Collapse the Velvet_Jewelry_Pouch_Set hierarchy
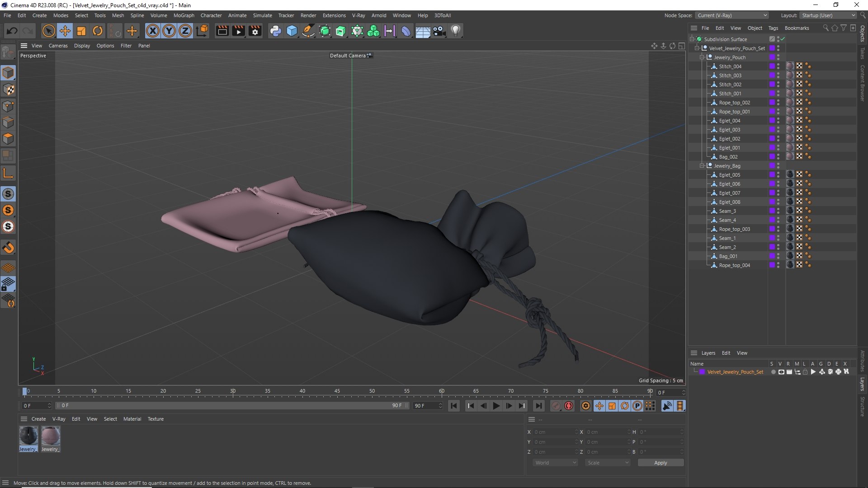 (x=697, y=48)
